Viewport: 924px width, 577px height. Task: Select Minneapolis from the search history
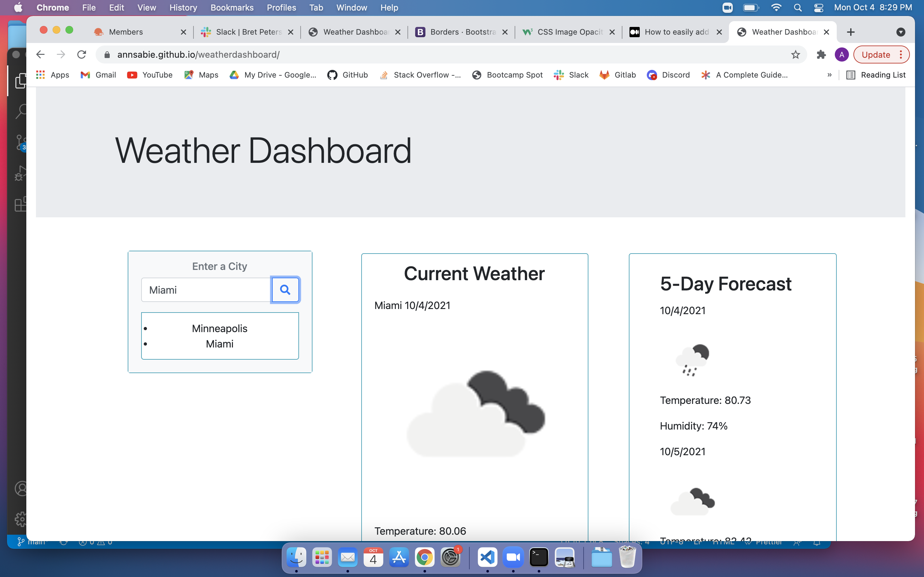(x=219, y=328)
